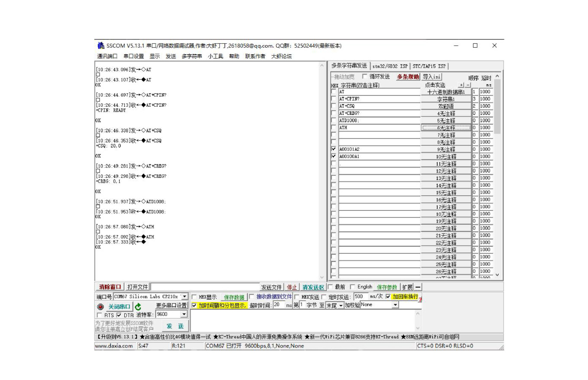Image resolution: width=588 pixels, height=380 pixels.
Task: Click the 清除窗口 button
Action: [x=110, y=287]
